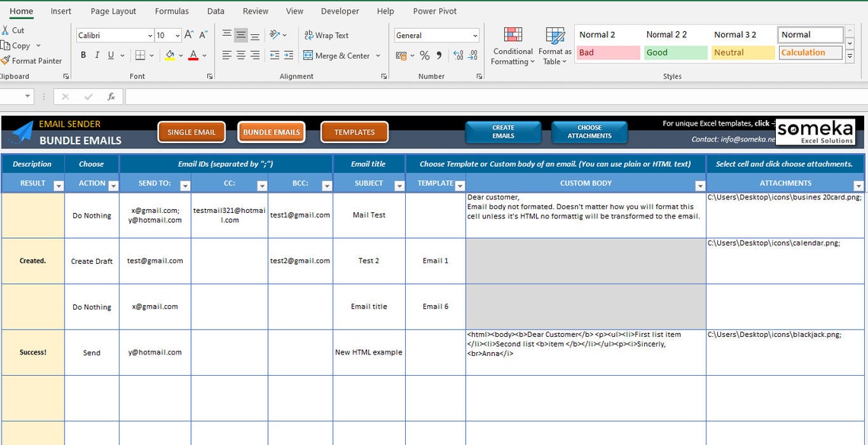
Task: Apply bold formatting from the Font group
Action: pyautogui.click(x=83, y=54)
